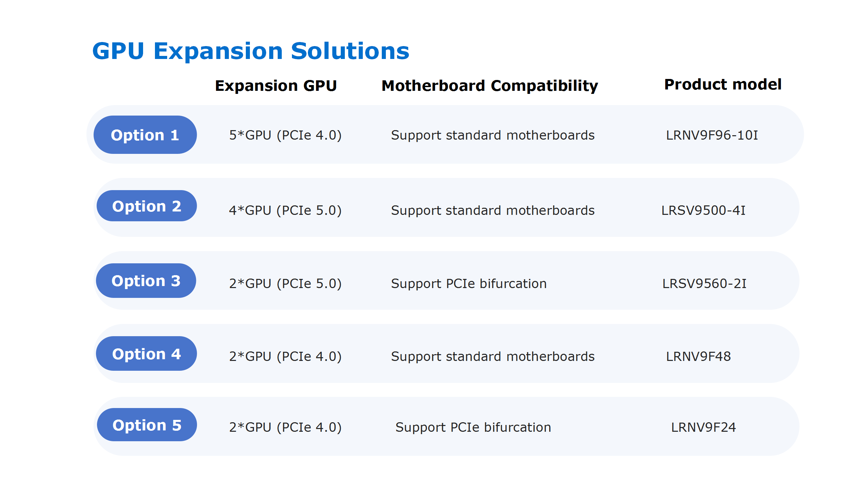Image resolution: width=868 pixels, height=488 pixels.
Task: Select the Option 5 pill button
Action: [x=147, y=425]
